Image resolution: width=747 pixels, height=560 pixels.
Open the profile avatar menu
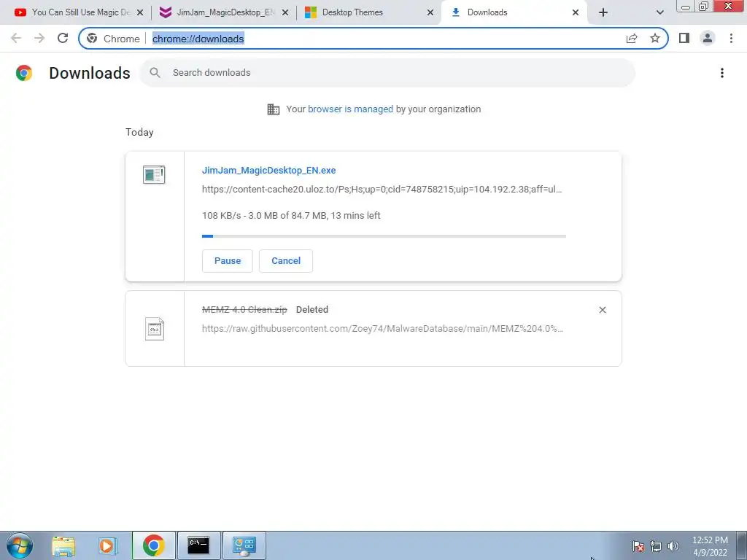click(x=708, y=38)
